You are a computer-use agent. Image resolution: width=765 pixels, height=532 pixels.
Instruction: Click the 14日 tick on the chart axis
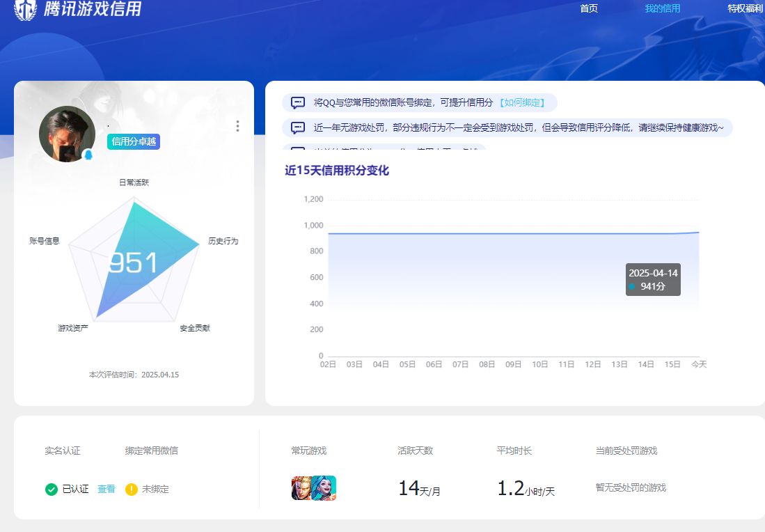[x=646, y=365]
